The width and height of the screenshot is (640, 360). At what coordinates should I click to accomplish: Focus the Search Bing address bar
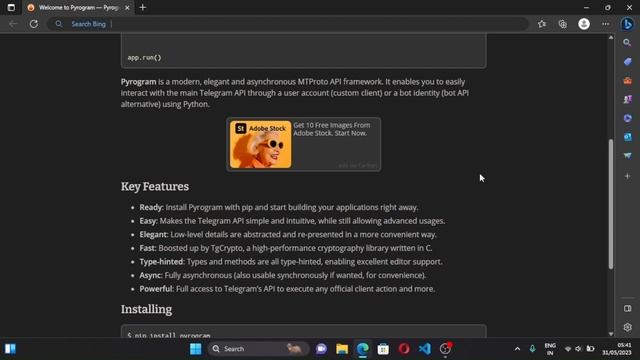(287, 24)
